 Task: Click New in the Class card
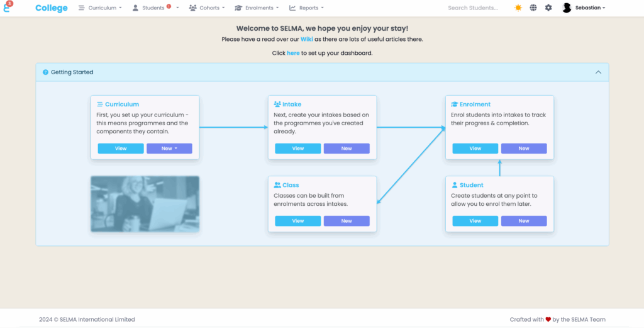click(x=347, y=221)
